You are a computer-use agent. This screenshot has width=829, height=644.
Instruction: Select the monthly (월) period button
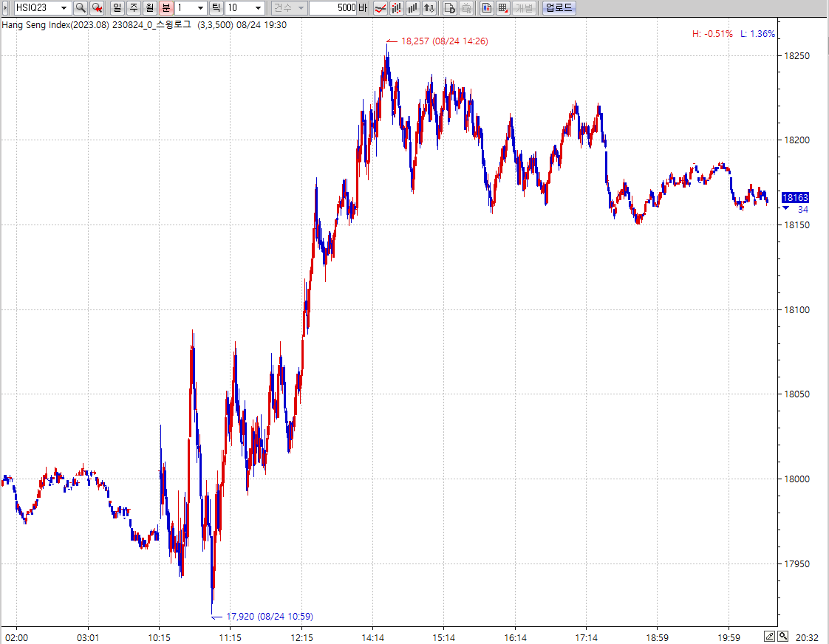coord(150,8)
